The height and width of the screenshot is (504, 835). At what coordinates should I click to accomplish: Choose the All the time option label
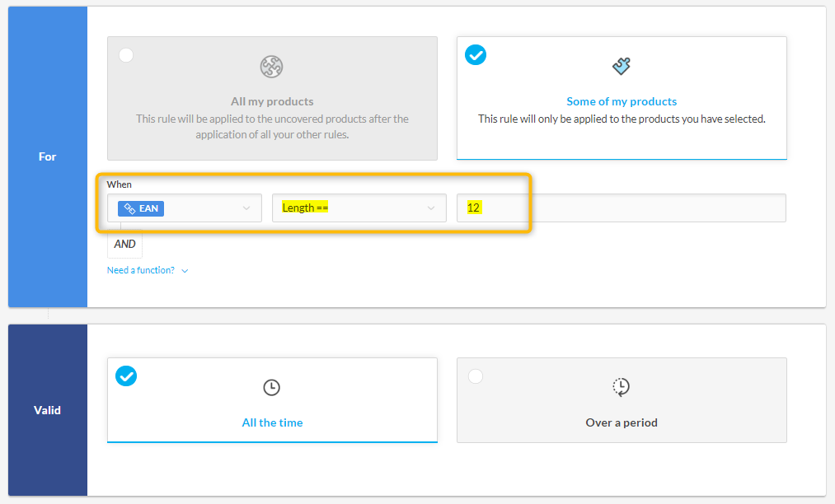click(272, 422)
